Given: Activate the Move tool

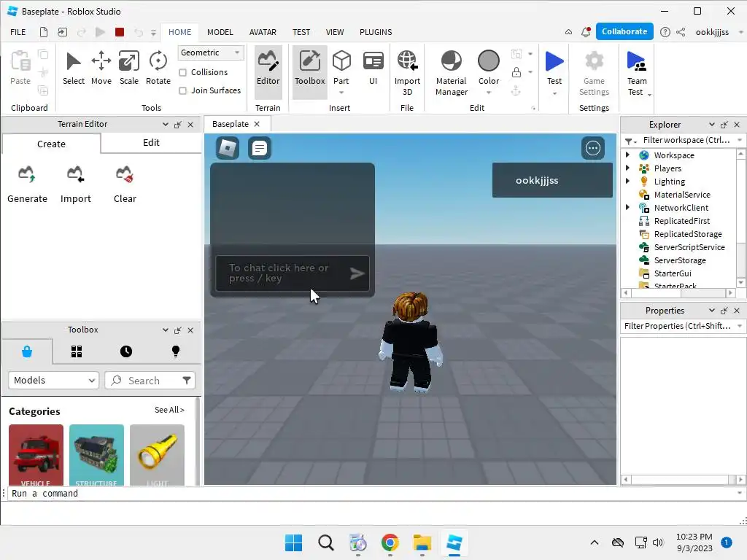Looking at the screenshot, I should [x=101, y=68].
